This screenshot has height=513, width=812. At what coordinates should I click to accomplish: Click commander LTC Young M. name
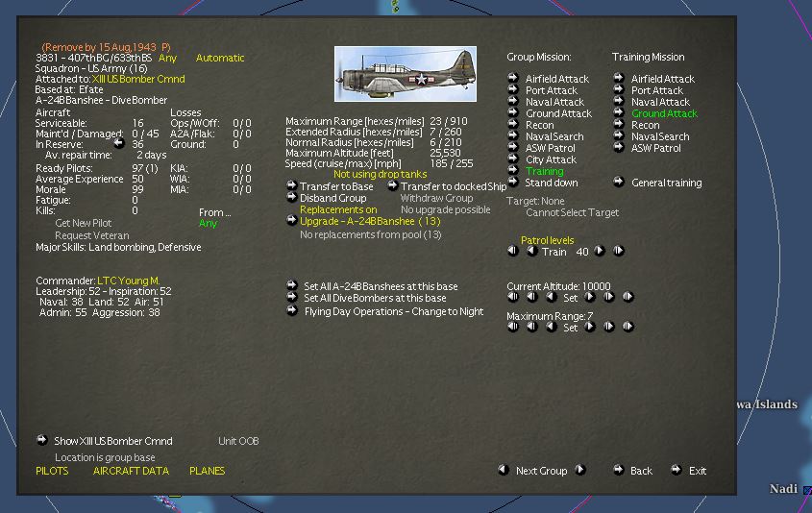(x=129, y=281)
